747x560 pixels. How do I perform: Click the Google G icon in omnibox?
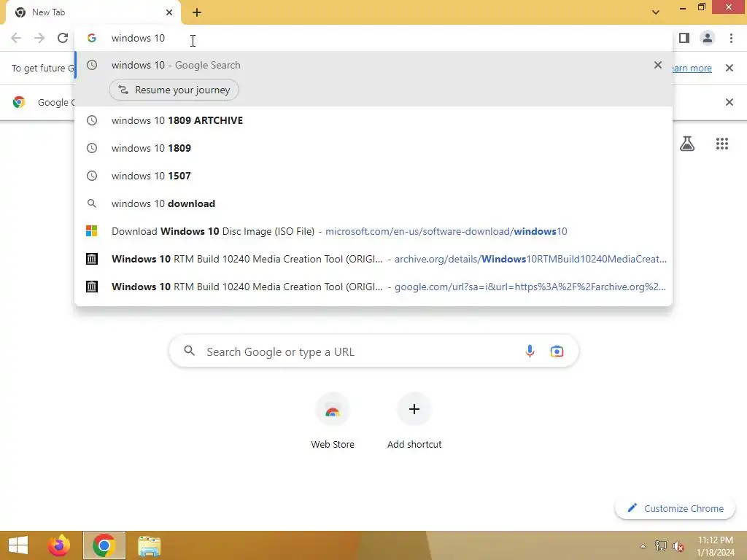(92, 38)
